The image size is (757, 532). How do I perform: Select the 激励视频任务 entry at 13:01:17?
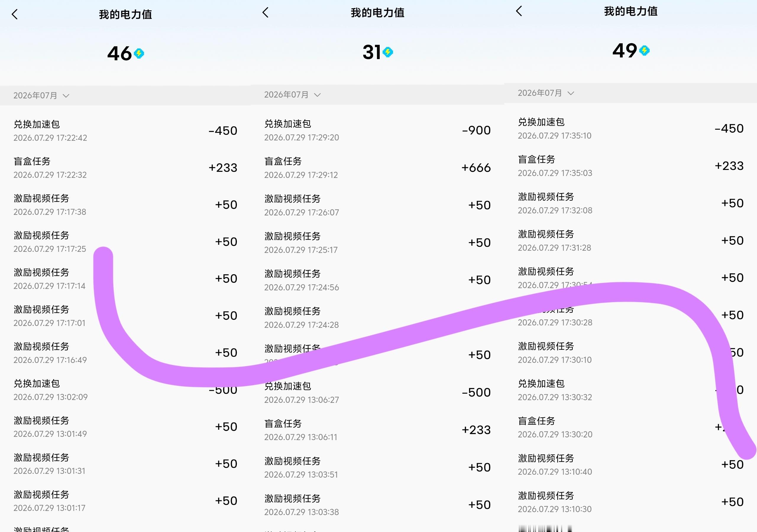coord(125,501)
